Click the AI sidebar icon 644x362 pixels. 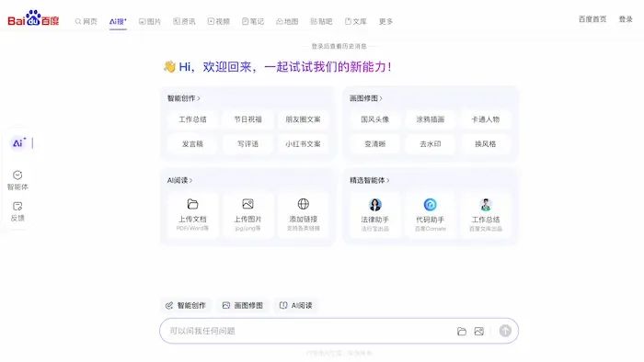point(19,143)
